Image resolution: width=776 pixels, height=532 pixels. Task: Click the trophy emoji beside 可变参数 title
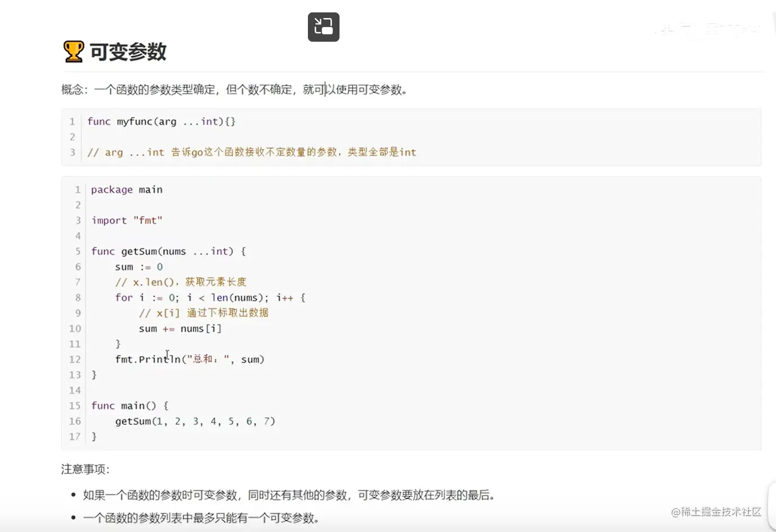click(72, 51)
